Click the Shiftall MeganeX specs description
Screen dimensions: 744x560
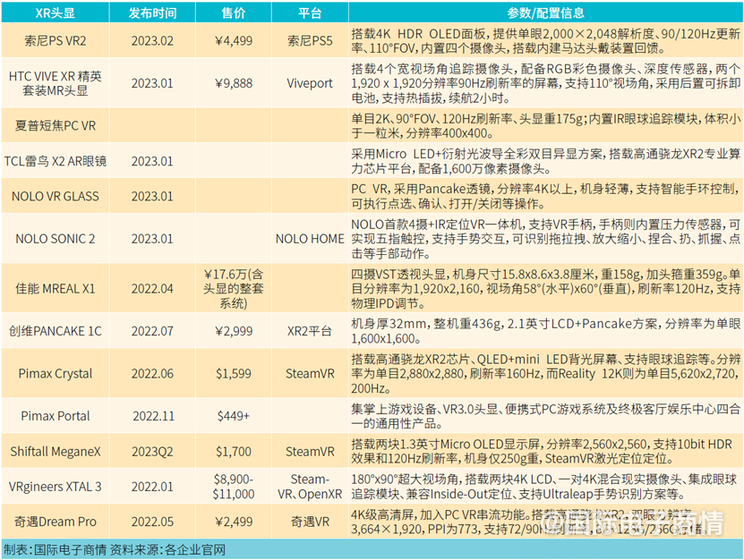pyautogui.click(x=542, y=452)
